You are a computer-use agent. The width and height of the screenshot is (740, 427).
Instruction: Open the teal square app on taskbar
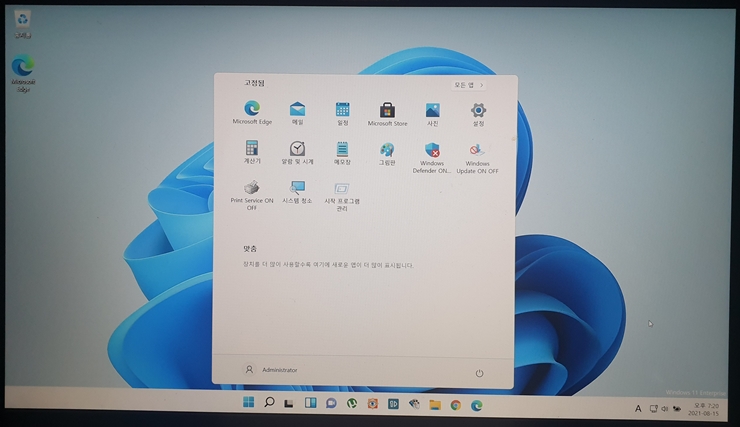[393, 404]
